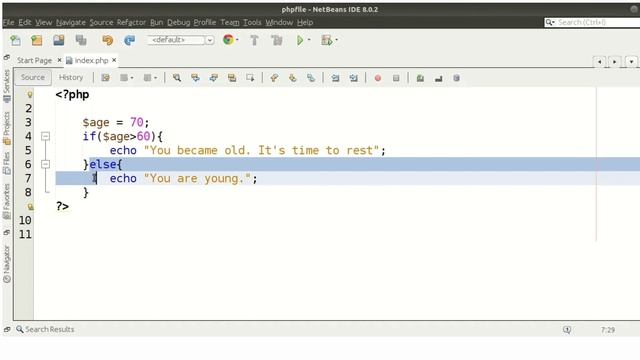Click the green Run Project button
Screen dimensions: 640x360
[300, 40]
